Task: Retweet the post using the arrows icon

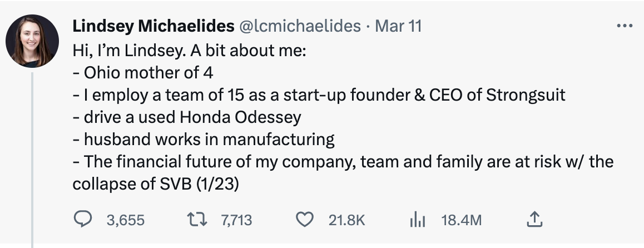Action: click(196, 220)
